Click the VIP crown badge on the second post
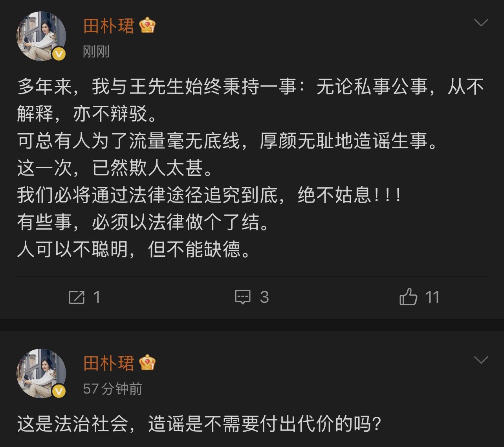This screenshot has height=447, width=504. click(x=147, y=362)
